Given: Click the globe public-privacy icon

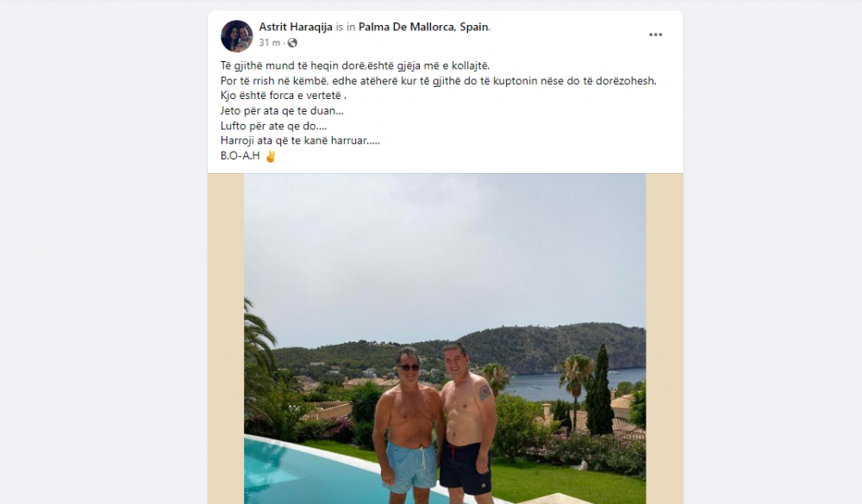Looking at the screenshot, I should tap(292, 43).
